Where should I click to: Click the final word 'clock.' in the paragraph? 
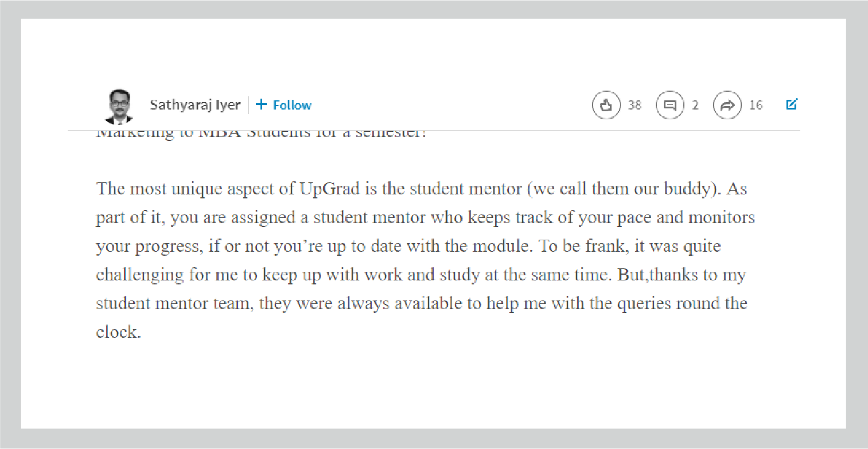coord(118,332)
